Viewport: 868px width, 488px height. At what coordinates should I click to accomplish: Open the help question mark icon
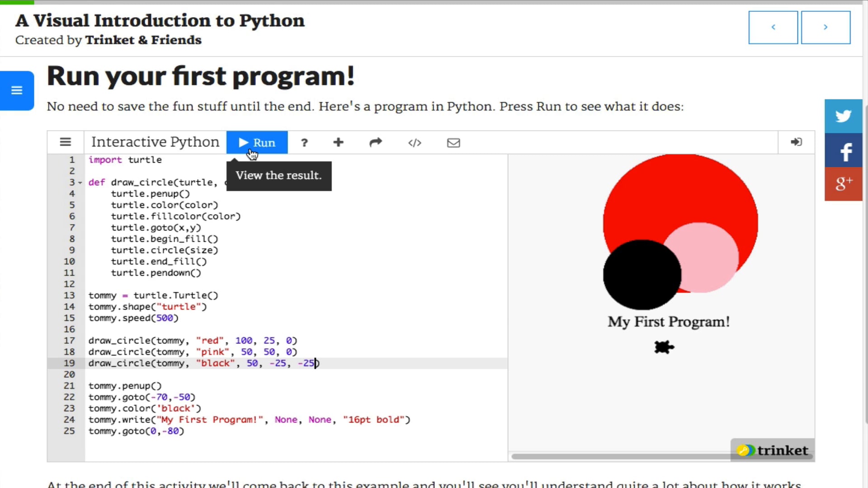pyautogui.click(x=304, y=143)
